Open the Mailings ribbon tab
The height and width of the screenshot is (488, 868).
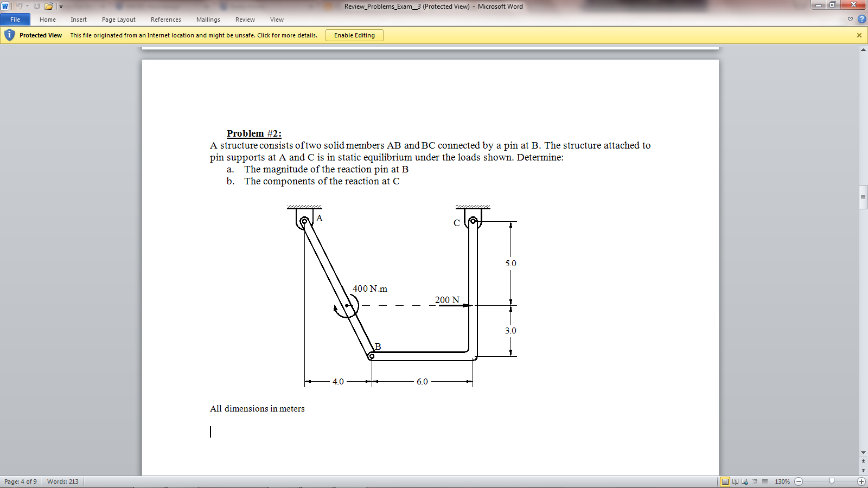click(208, 20)
